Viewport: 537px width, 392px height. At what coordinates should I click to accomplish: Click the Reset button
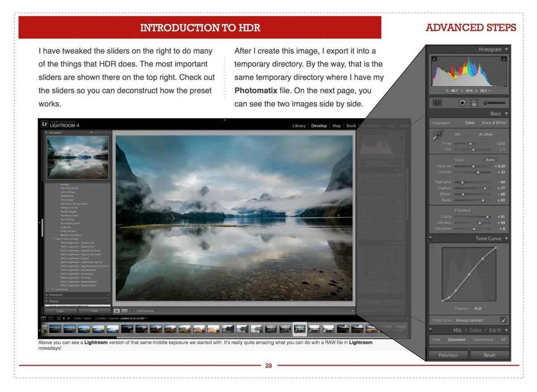coord(490,355)
